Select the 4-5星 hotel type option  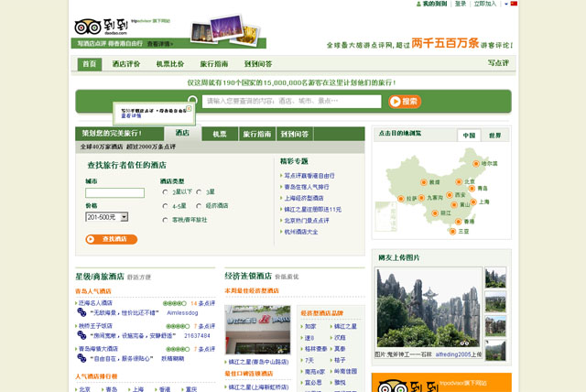tap(165, 206)
